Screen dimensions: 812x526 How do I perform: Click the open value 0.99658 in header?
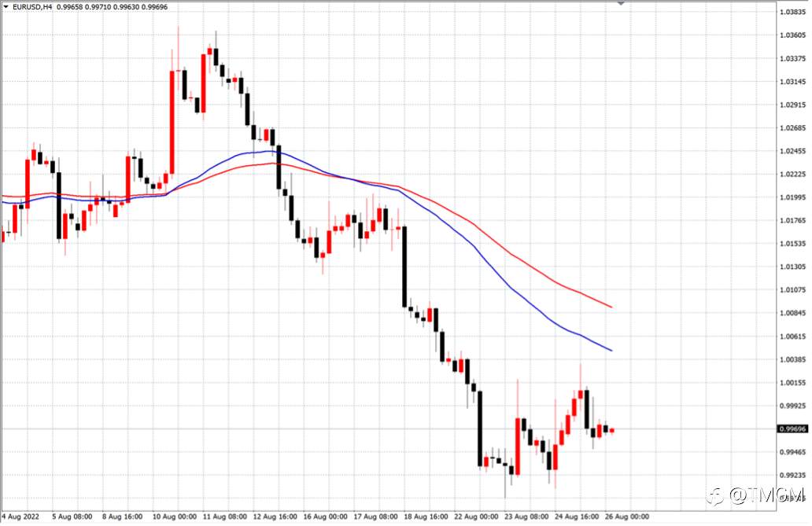[69, 7]
